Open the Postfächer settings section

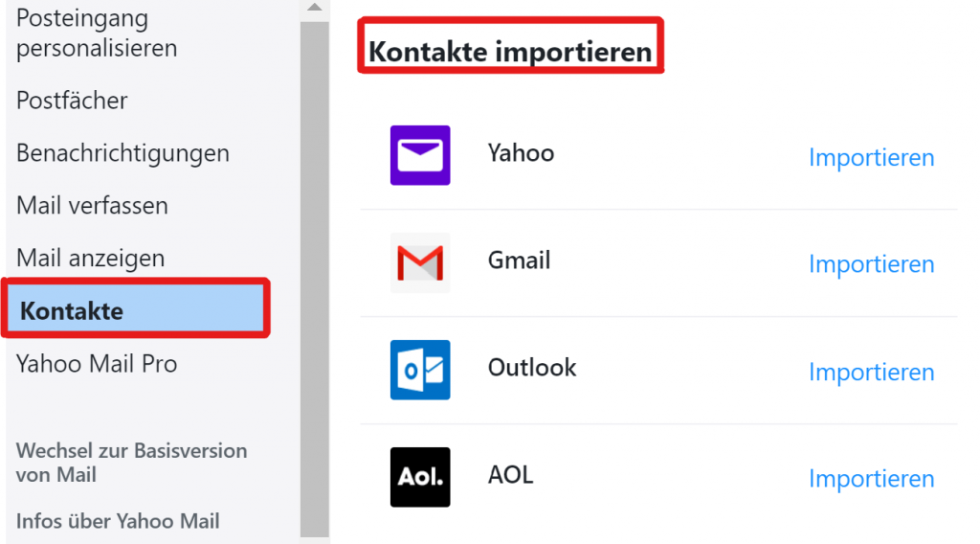pos(72,101)
